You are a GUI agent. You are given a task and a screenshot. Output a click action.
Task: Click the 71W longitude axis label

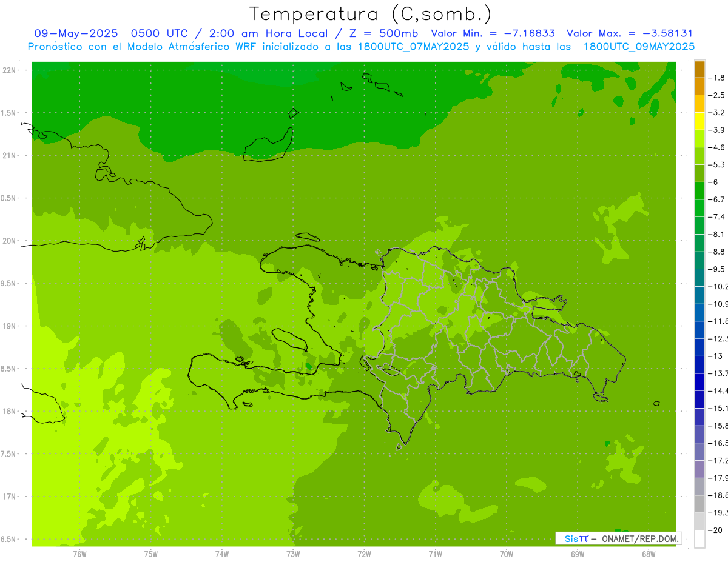436,554
